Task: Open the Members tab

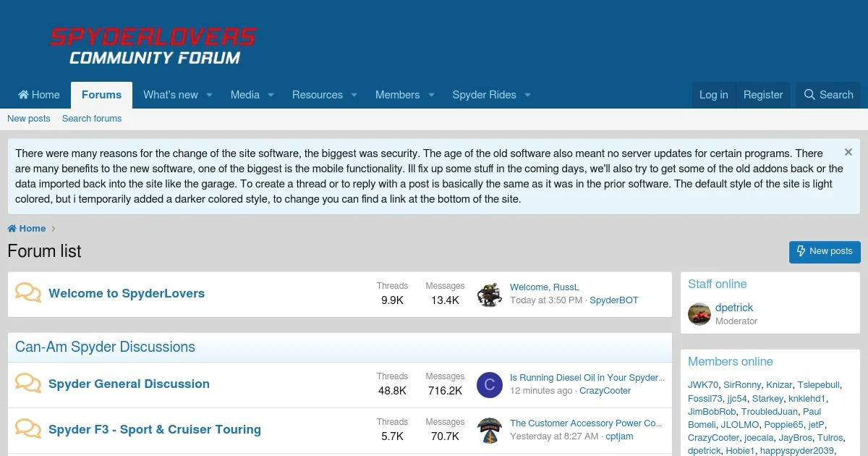Action: 397,95
